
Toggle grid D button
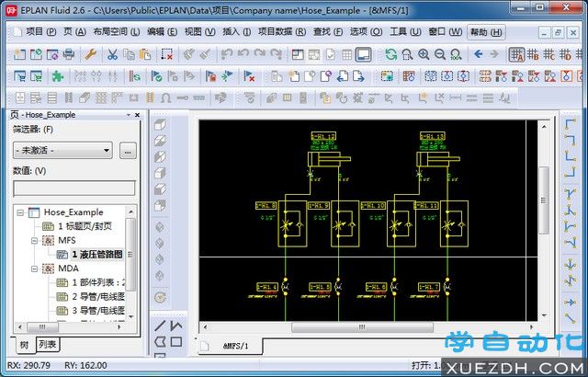point(566,55)
